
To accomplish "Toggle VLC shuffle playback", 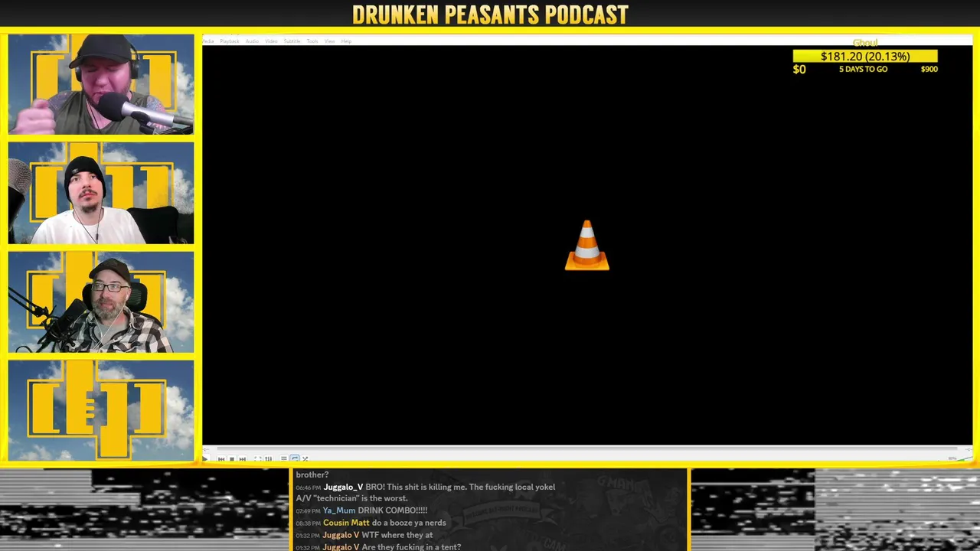I will [305, 459].
